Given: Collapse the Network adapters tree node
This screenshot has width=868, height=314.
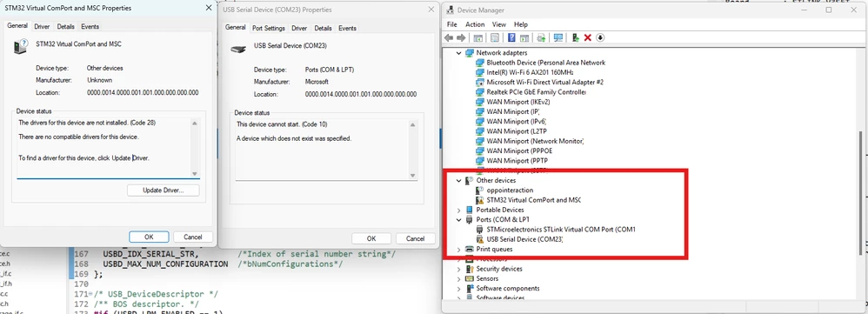Looking at the screenshot, I should click(x=458, y=52).
